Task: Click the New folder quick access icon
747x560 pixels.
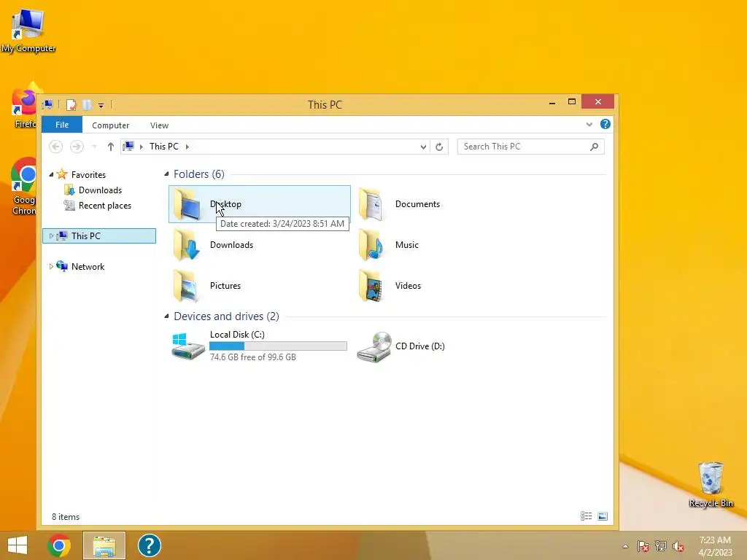Action: point(87,105)
